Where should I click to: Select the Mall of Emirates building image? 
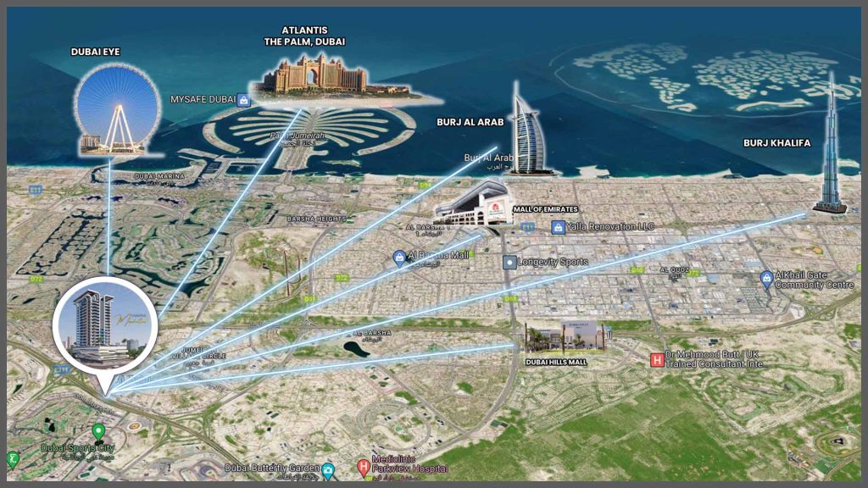coord(474,203)
